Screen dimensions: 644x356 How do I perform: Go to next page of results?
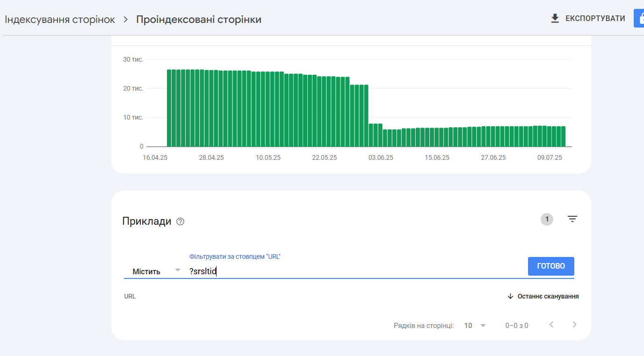[575, 325]
